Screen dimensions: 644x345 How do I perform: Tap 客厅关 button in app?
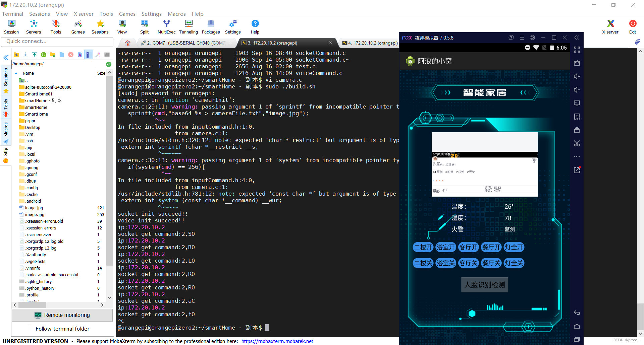click(x=468, y=263)
